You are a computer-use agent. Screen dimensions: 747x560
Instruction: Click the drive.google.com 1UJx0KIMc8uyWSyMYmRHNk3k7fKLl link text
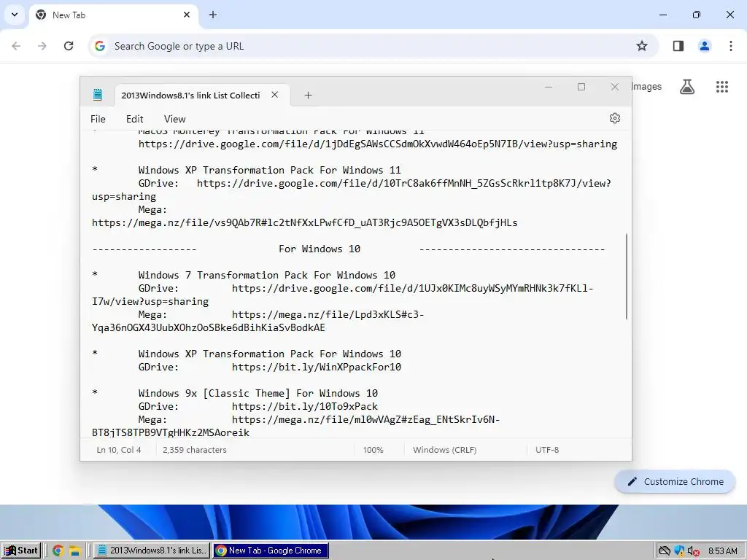pyautogui.click(x=413, y=288)
